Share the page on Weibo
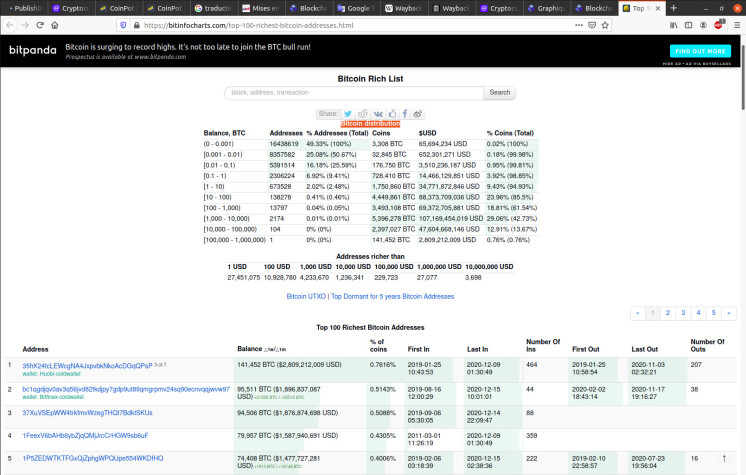 (x=417, y=114)
